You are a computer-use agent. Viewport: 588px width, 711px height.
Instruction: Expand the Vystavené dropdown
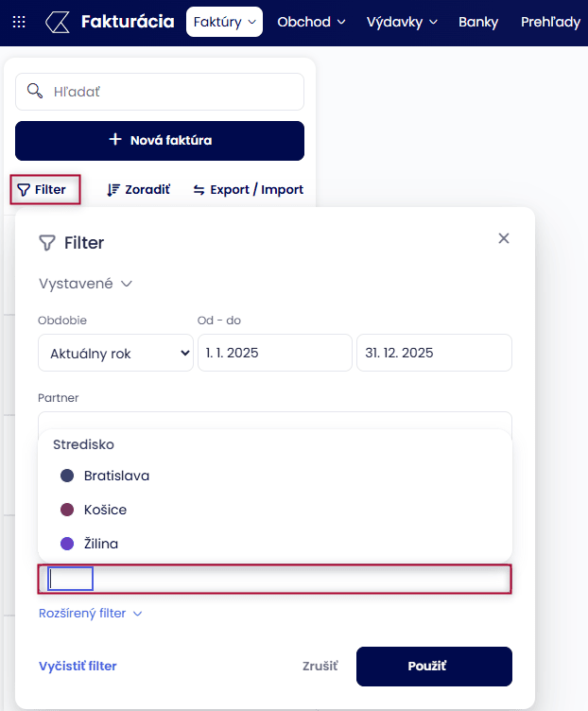pyautogui.click(x=85, y=283)
